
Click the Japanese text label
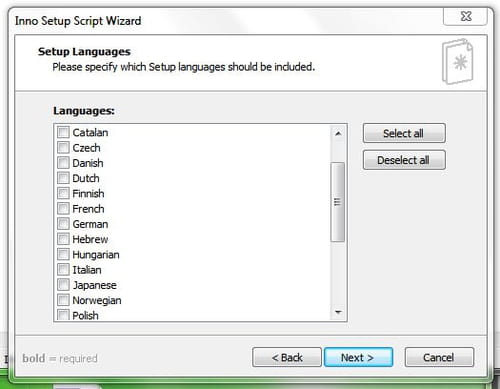(x=95, y=285)
